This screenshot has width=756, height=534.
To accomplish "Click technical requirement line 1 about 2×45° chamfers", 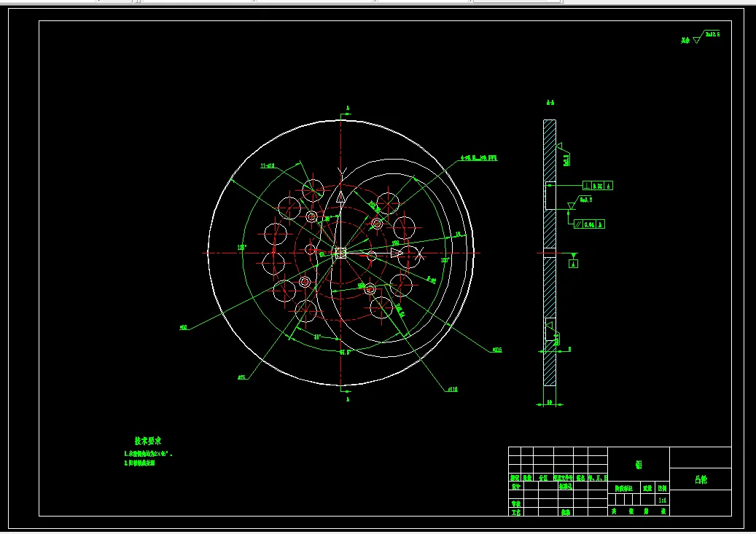I will click(x=148, y=454).
